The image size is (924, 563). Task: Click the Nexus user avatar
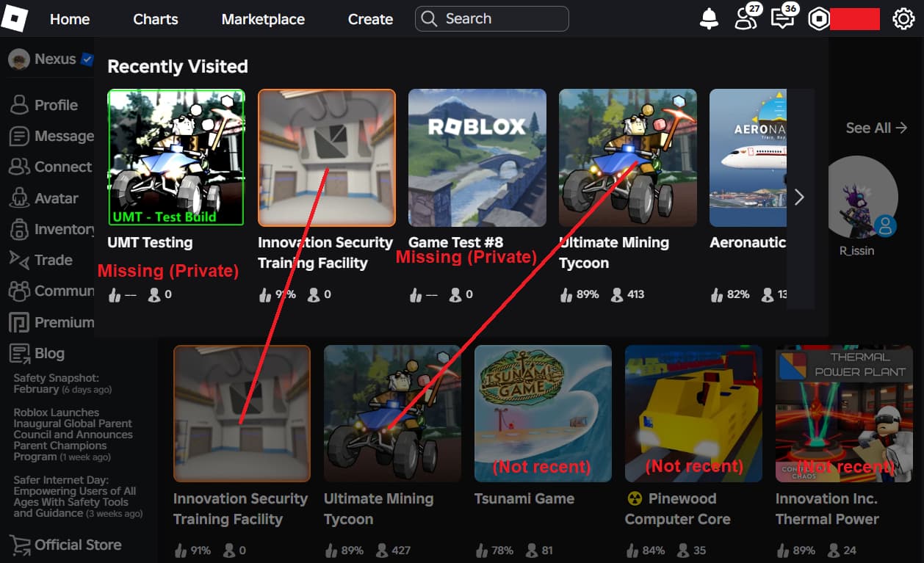tap(18, 59)
